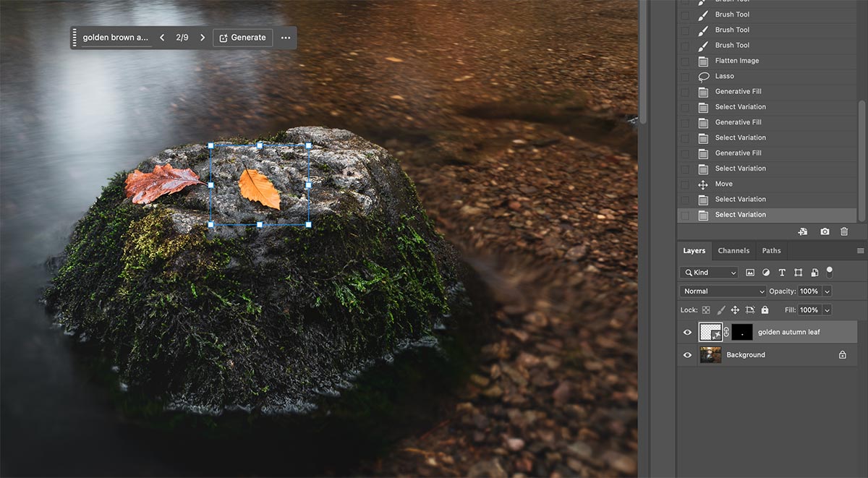Viewport: 868px width, 478px height.
Task: Click the camera icon to create snapshot
Action: [x=825, y=231]
